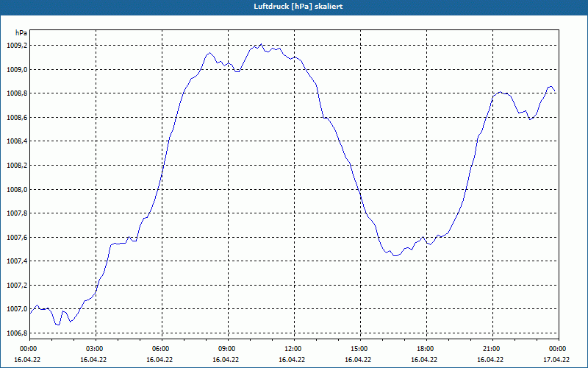
Task: Select the '16.04.22' date below 09:00
Action: tap(226, 359)
